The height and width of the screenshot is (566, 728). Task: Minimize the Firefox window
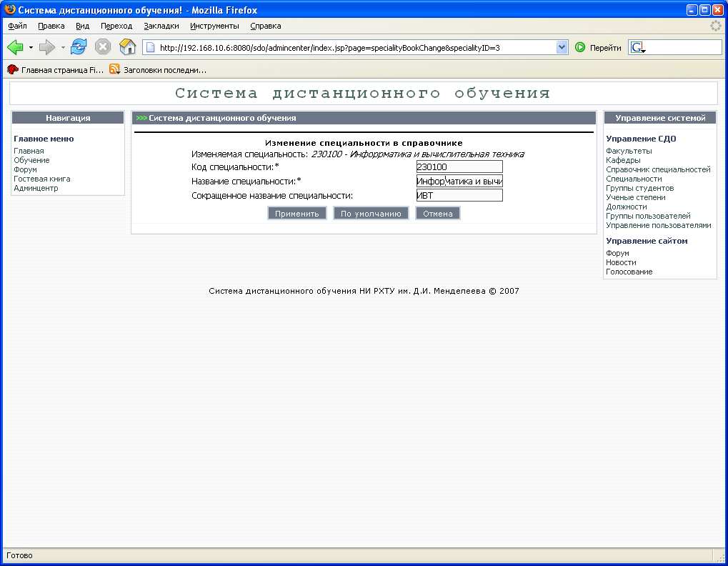(692, 10)
